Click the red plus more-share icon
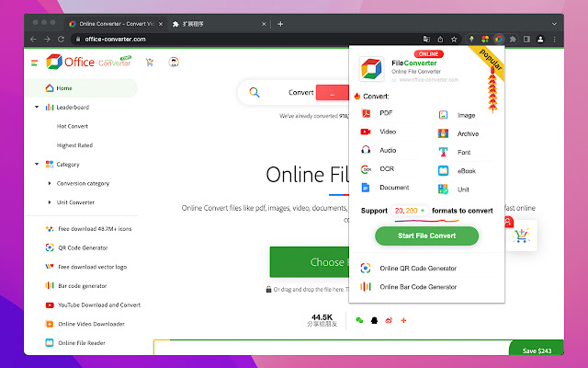Screen dimensions: 588x368 403,320
